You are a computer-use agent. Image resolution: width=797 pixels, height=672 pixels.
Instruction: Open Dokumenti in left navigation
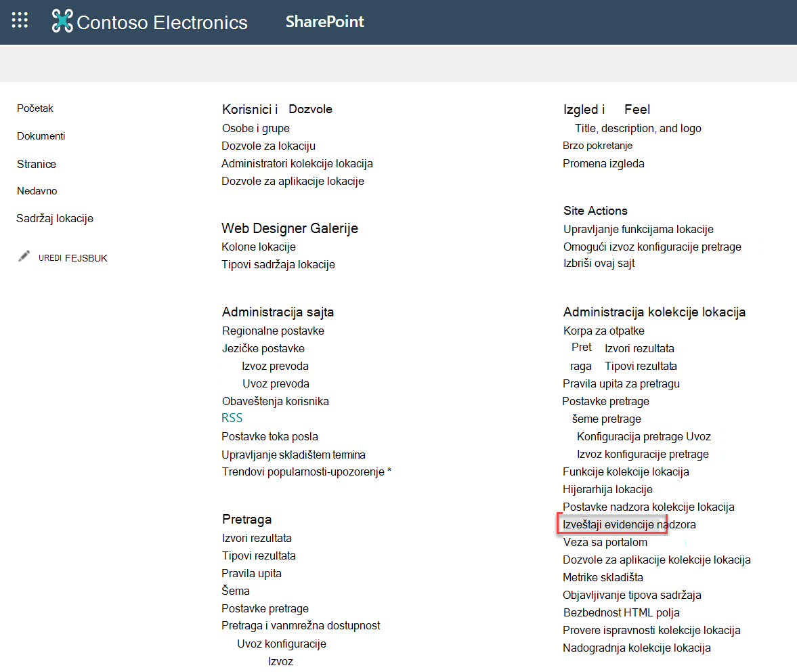point(41,136)
